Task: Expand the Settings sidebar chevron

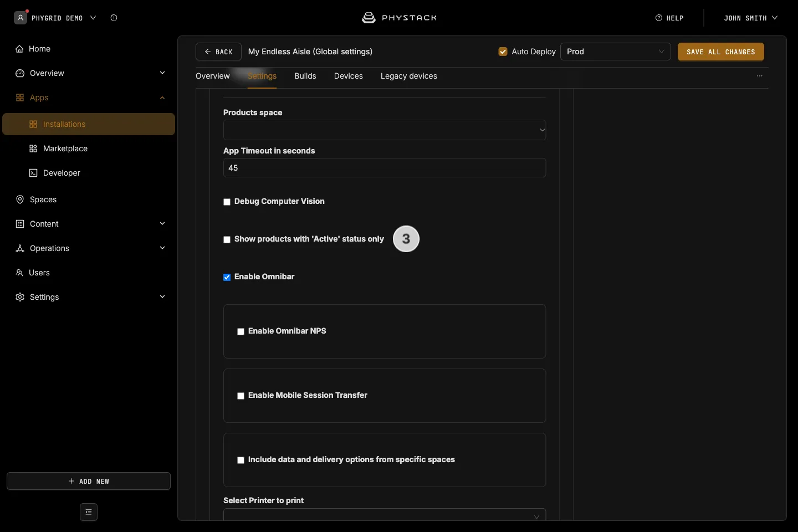Action: pyautogui.click(x=162, y=297)
